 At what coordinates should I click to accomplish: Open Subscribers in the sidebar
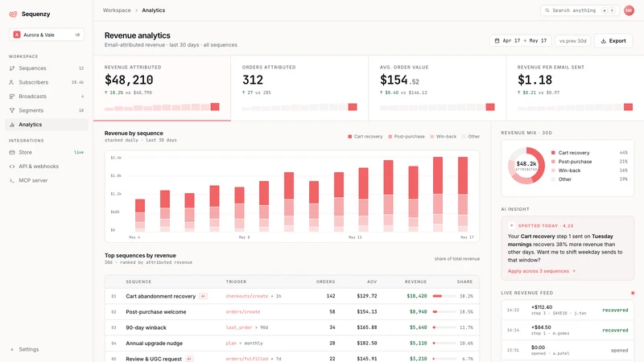(47, 82)
